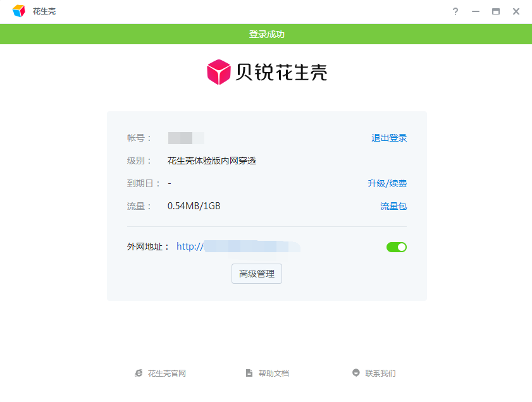Toggle the 外网地址 mapping switch off

(396, 247)
